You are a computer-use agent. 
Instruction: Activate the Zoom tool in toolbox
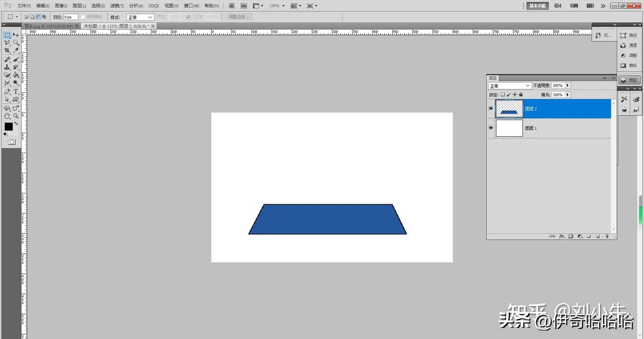[16, 116]
